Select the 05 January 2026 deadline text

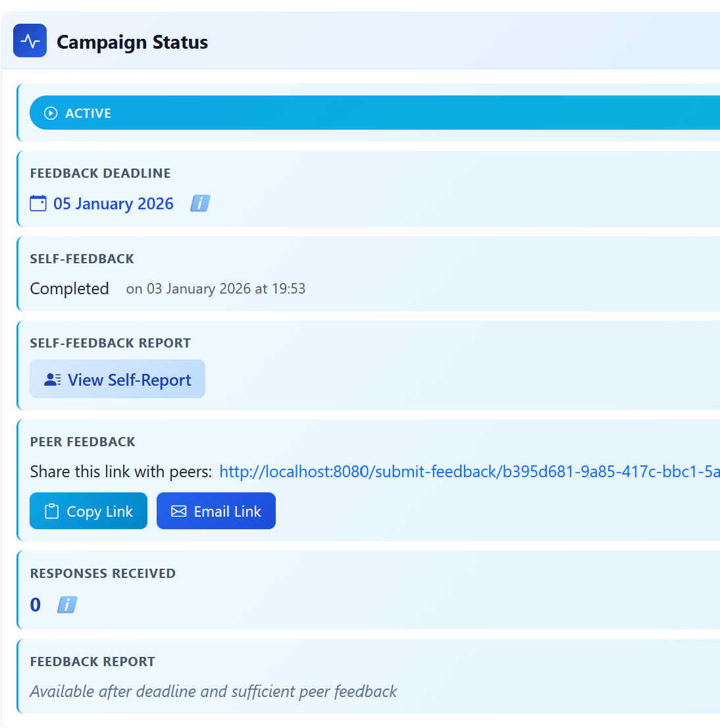pos(113,203)
